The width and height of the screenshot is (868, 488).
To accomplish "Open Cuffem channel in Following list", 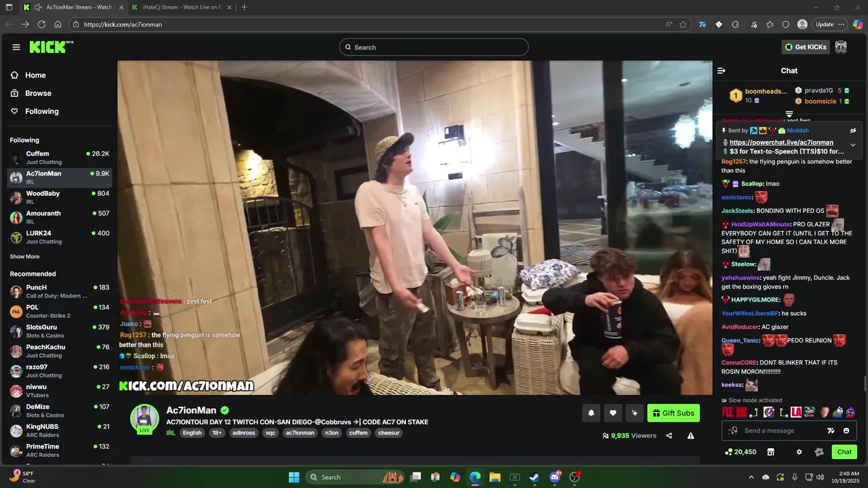I will pyautogui.click(x=60, y=158).
